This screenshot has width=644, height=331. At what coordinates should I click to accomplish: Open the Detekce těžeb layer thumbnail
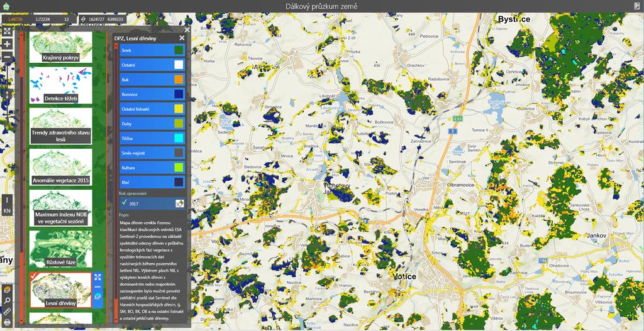[61, 85]
